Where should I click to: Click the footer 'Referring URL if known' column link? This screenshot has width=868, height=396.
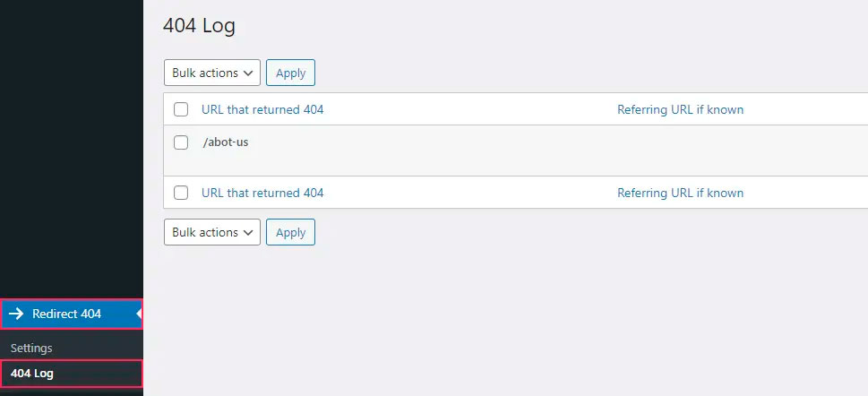(680, 193)
